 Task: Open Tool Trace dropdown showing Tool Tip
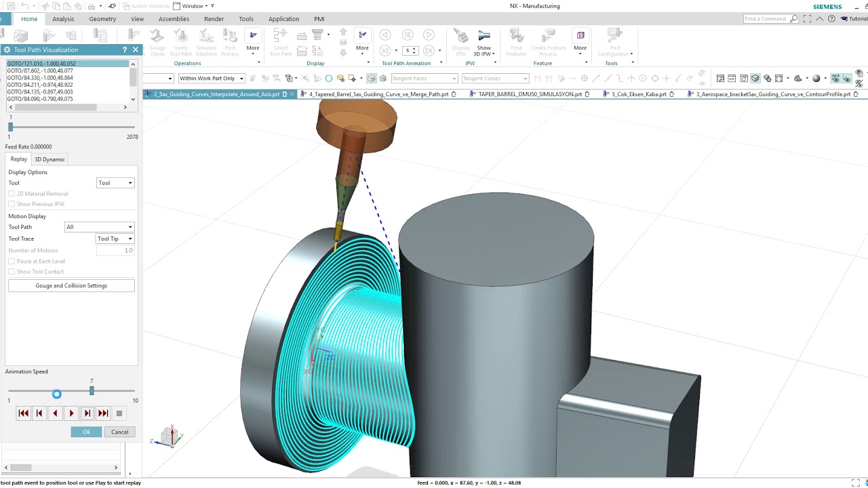pyautogui.click(x=115, y=239)
